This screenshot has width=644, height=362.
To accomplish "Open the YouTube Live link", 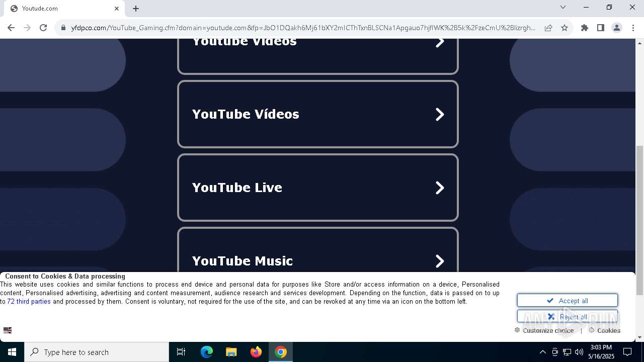I will (318, 188).
